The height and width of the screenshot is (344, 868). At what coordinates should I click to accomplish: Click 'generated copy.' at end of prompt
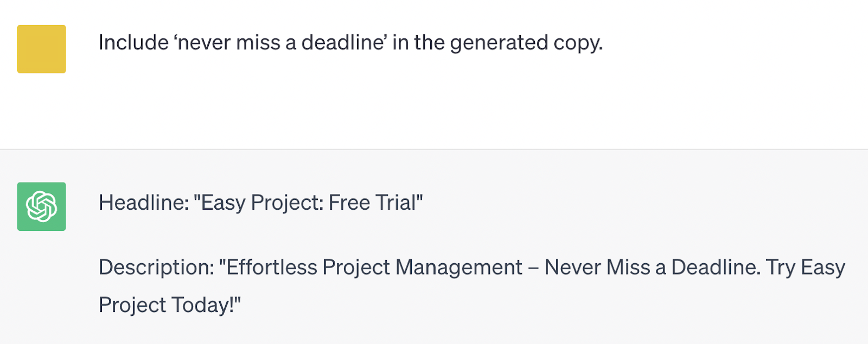(526, 43)
